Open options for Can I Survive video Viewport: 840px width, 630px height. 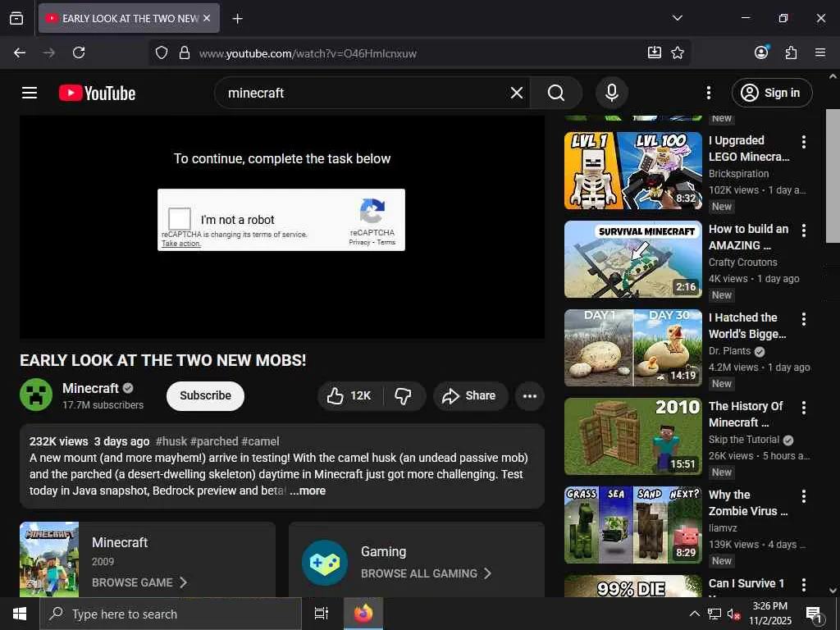(x=803, y=584)
